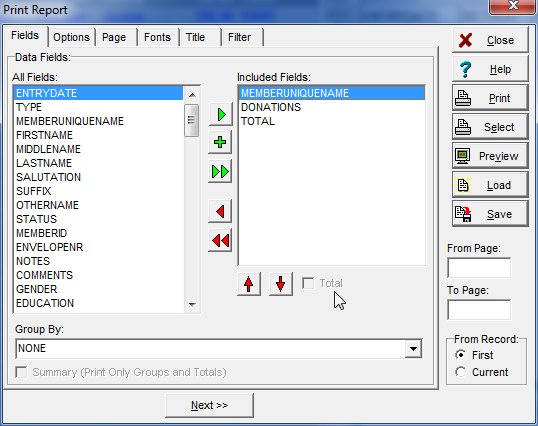Click All Fields list scroll up arrow
The height and width of the screenshot is (426, 538).
[x=192, y=95]
